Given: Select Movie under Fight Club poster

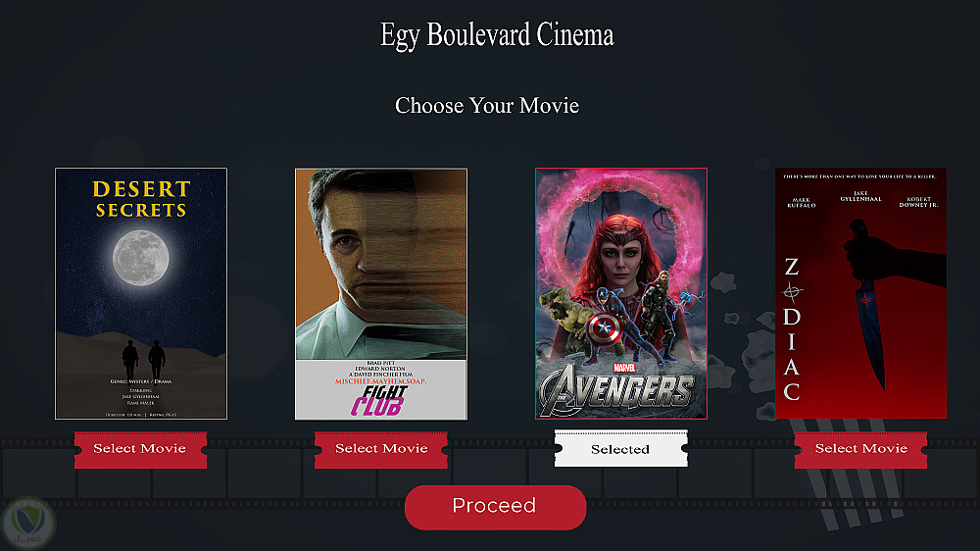Looking at the screenshot, I should coord(380,449).
